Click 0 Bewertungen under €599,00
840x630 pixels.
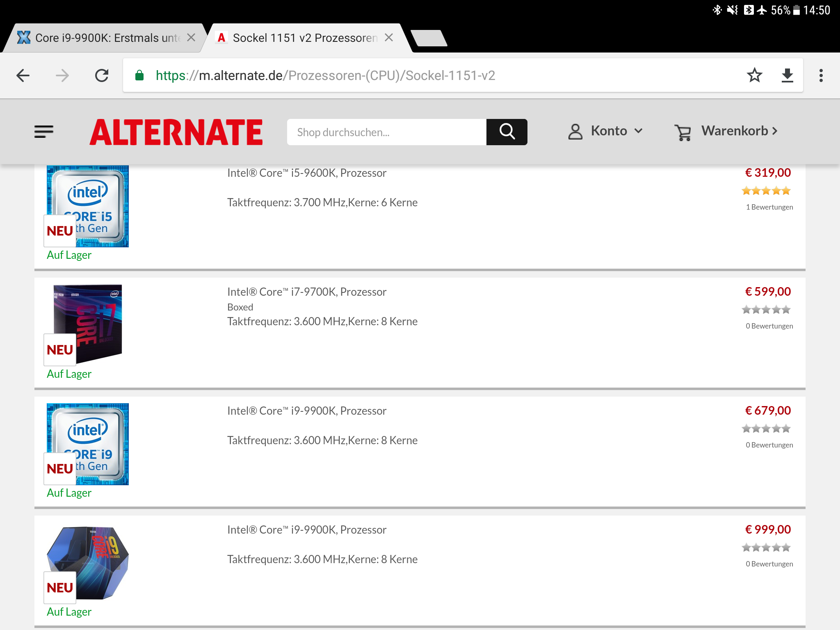(769, 326)
